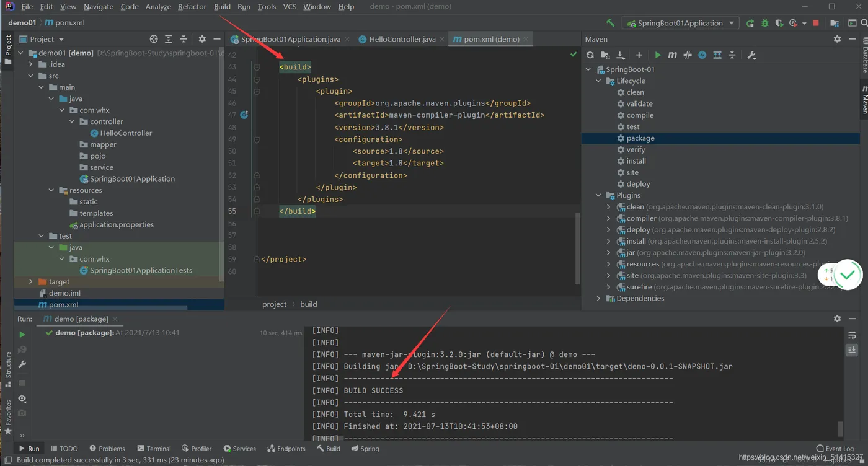
Task: Stop the application with the red square
Action: point(816,23)
